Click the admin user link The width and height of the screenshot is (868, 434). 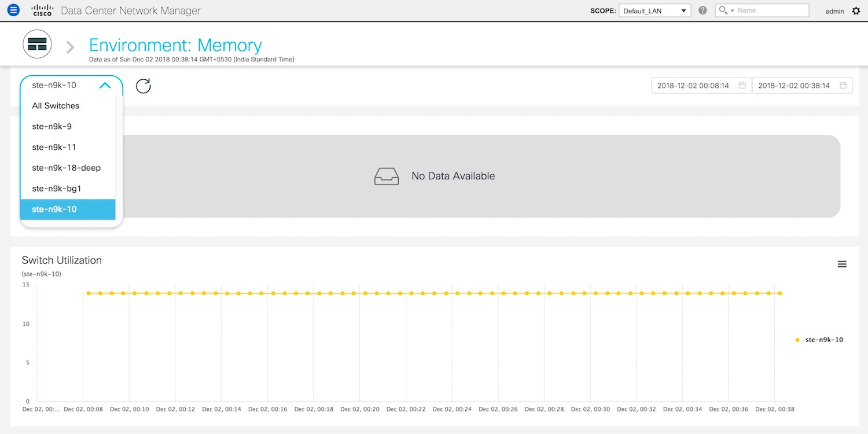pyautogui.click(x=834, y=11)
